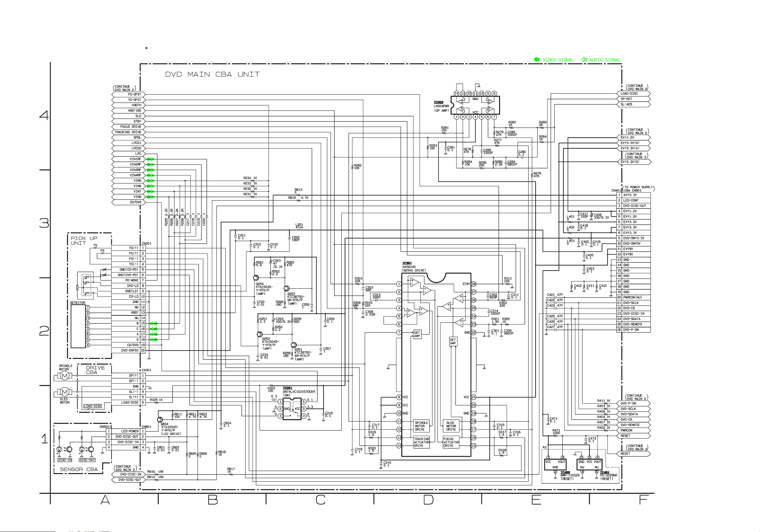This screenshot has height=532, width=760.
Task: Click grid column letter C at bottom
Action: tap(320, 500)
